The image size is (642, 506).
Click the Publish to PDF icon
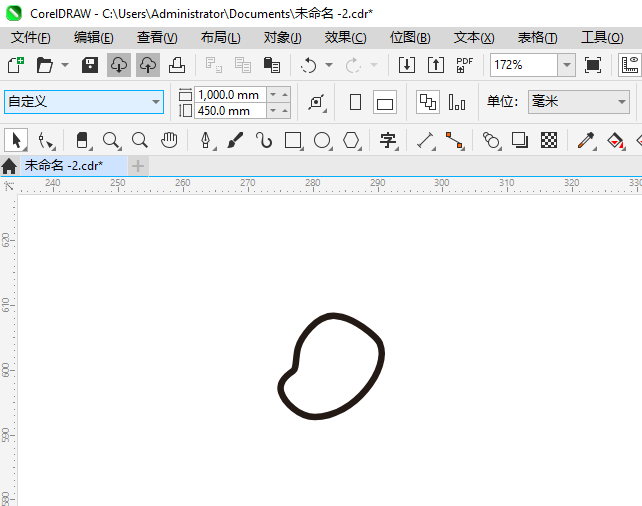[465, 65]
